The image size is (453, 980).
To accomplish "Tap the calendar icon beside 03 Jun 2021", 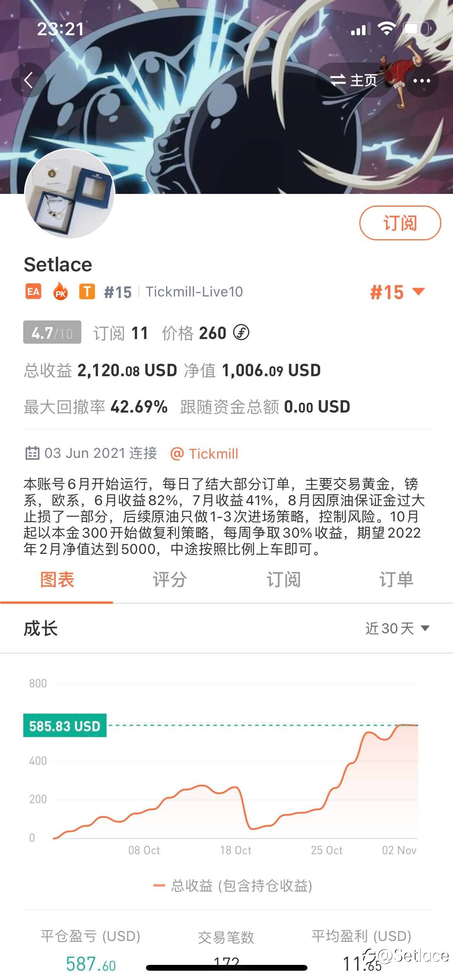I will click(32, 453).
